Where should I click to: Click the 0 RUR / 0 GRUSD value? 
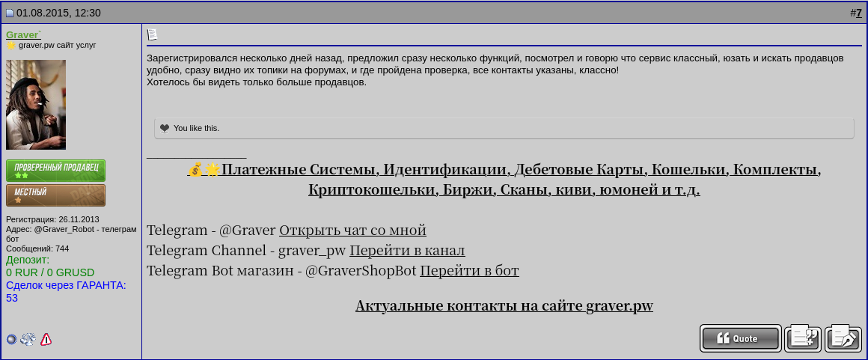[x=50, y=272]
